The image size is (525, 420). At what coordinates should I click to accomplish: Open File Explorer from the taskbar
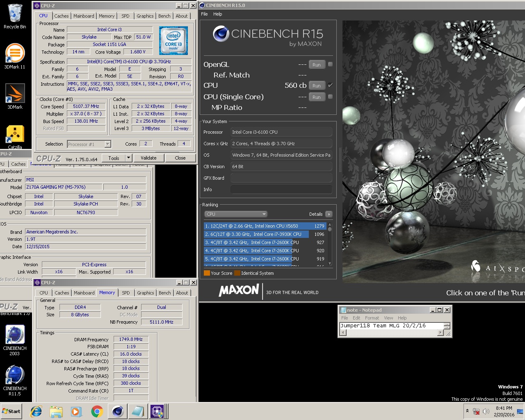56,411
